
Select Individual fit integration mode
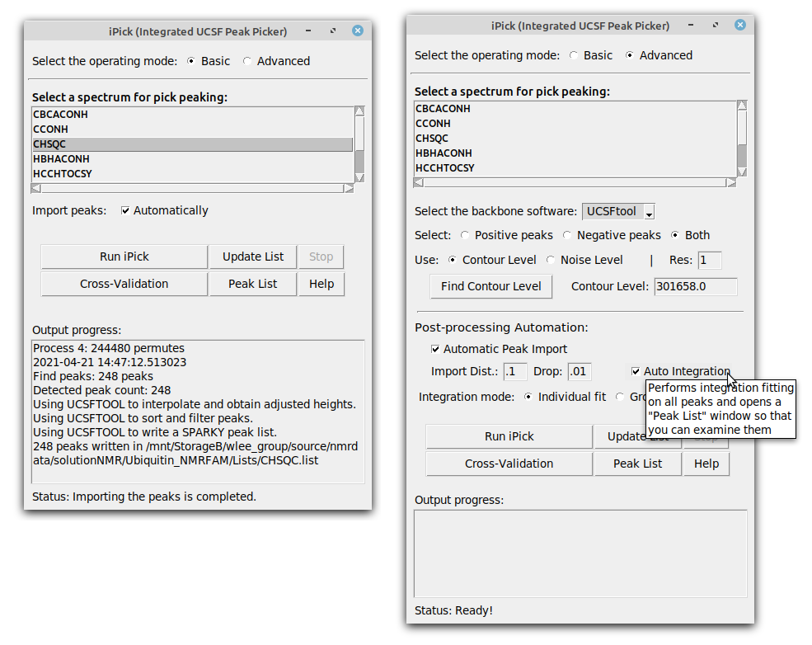pyautogui.click(x=528, y=397)
